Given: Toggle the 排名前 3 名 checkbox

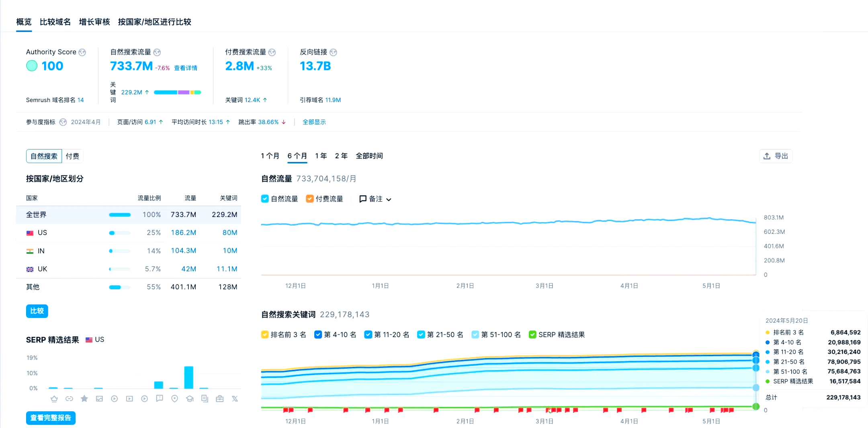Looking at the screenshot, I should click(x=265, y=335).
